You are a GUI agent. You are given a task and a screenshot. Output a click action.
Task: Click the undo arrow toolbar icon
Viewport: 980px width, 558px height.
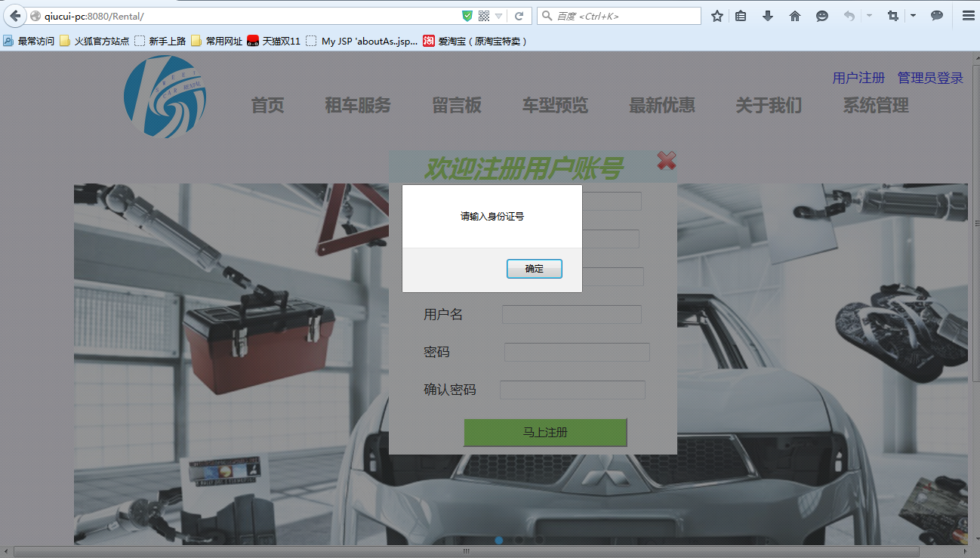pos(849,16)
